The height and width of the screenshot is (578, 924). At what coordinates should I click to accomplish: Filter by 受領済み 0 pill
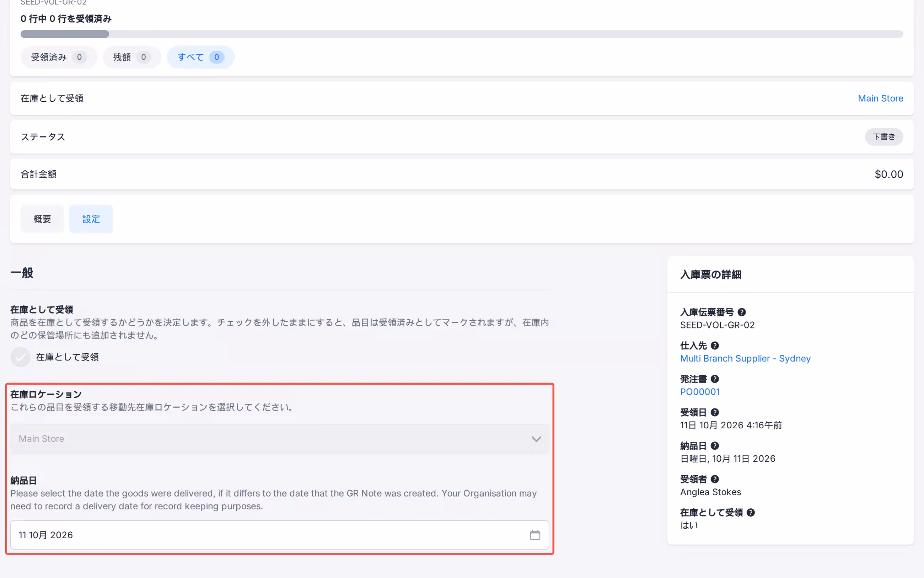(x=59, y=57)
